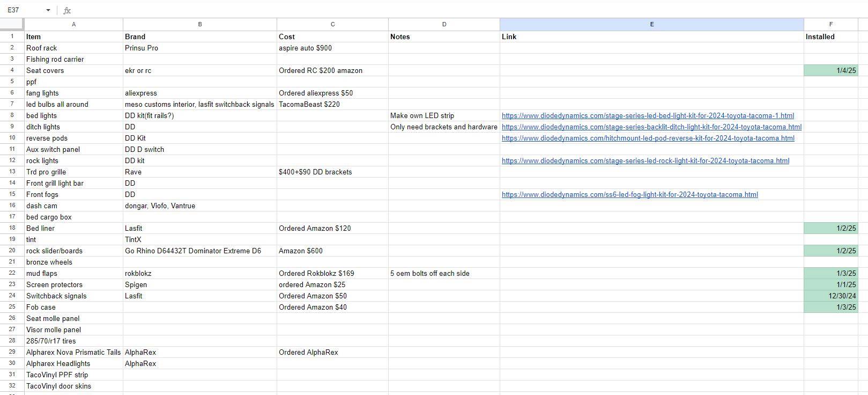Click the 'Ordered aliexpress $50' cell
Image resolution: width=868 pixels, height=395 pixels.
[x=332, y=93]
